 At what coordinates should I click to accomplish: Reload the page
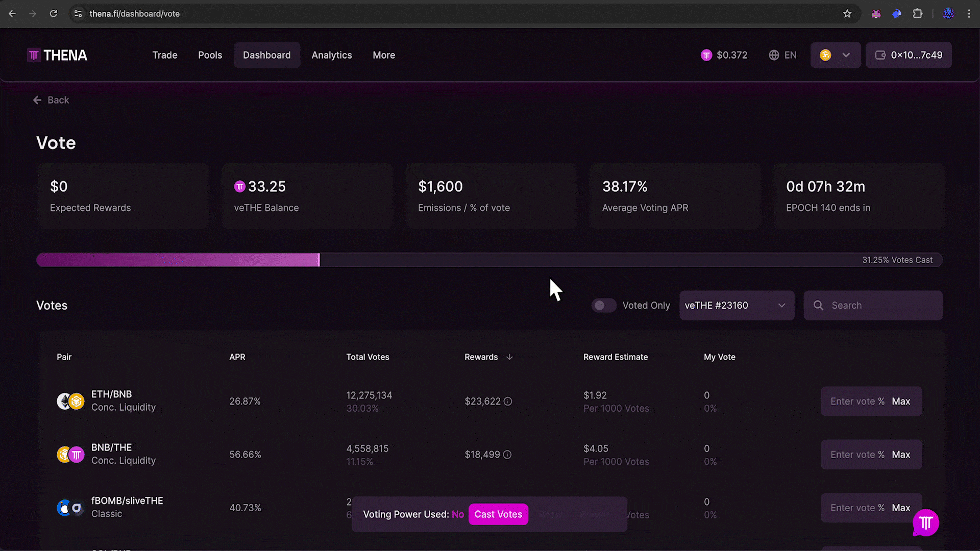(53, 14)
